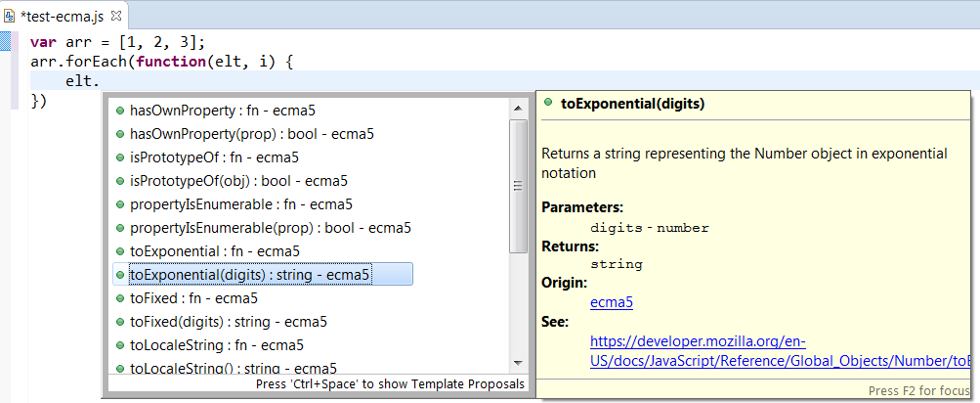The image size is (980, 403).
Task: Click the JavaScript file icon on the tab
Action: coord(10,17)
